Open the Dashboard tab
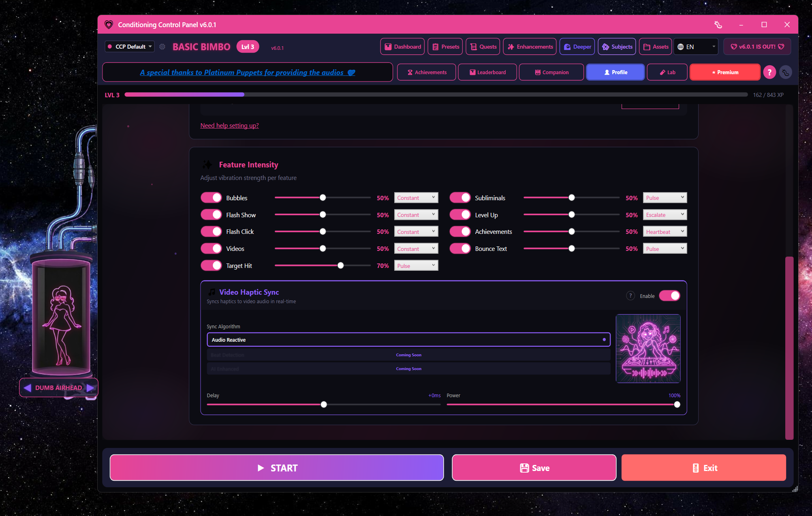Image resolution: width=812 pixels, height=516 pixels. [402, 47]
